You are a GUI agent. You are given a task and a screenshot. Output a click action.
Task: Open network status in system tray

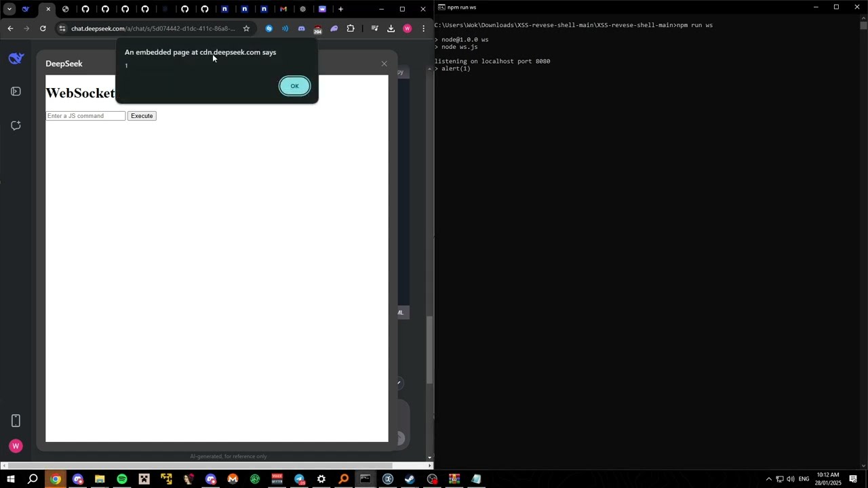pyautogui.click(x=780, y=479)
